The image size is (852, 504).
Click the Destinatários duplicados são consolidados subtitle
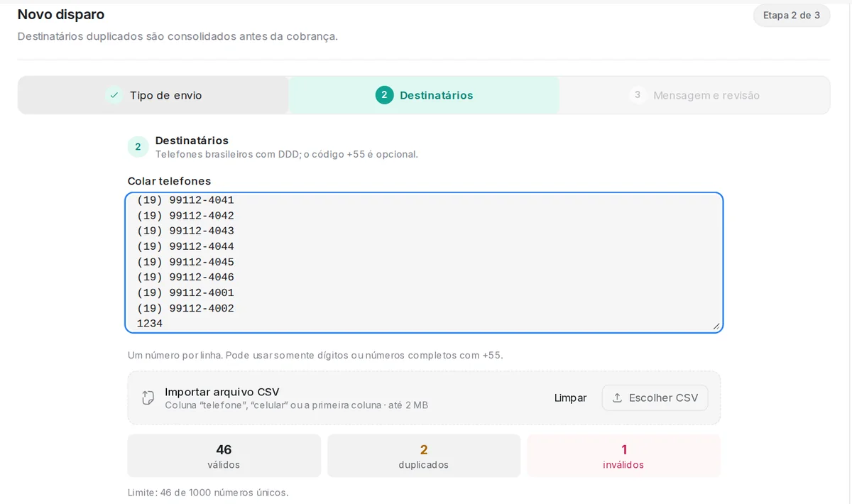177,36
